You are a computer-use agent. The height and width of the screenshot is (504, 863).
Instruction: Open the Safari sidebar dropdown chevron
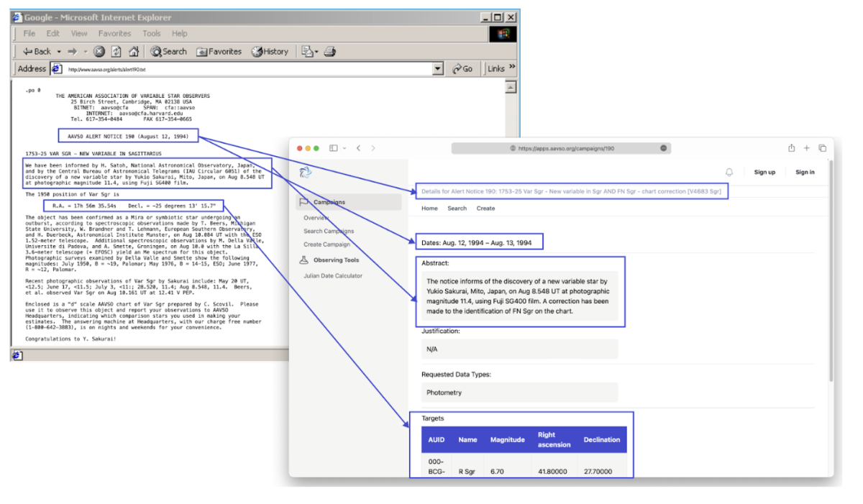tap(344, 148)
